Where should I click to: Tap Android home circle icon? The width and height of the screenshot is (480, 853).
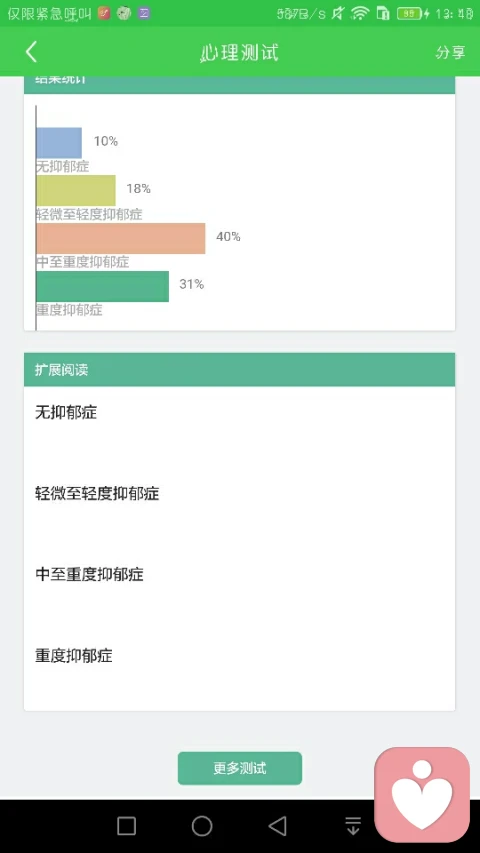click(202, 826)
